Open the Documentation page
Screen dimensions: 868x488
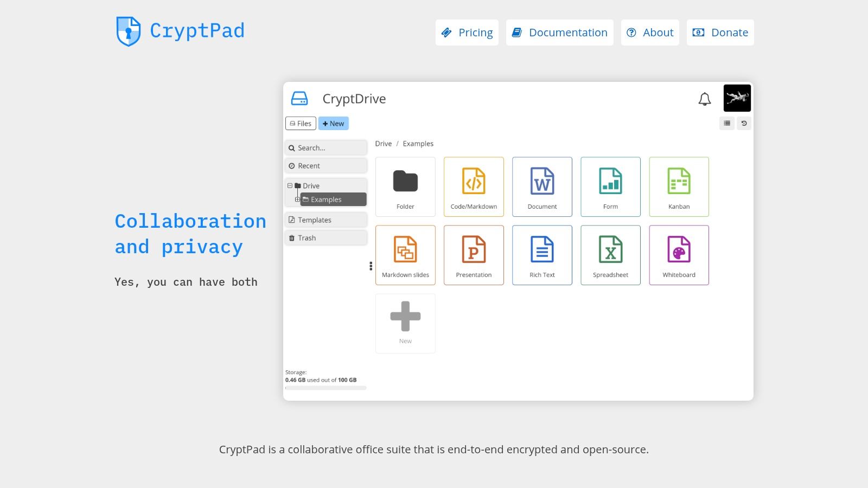[x=559, y=33]
